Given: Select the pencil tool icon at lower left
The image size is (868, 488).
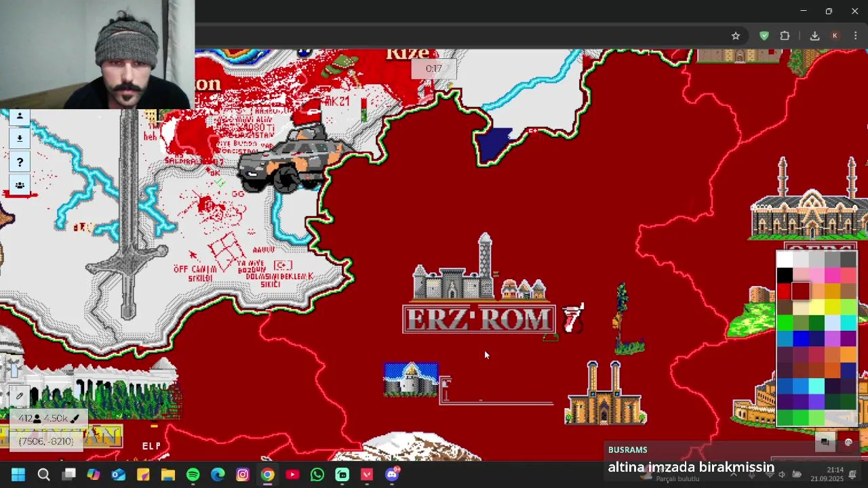Looking at the screenshot, I should tap(20, 396).
